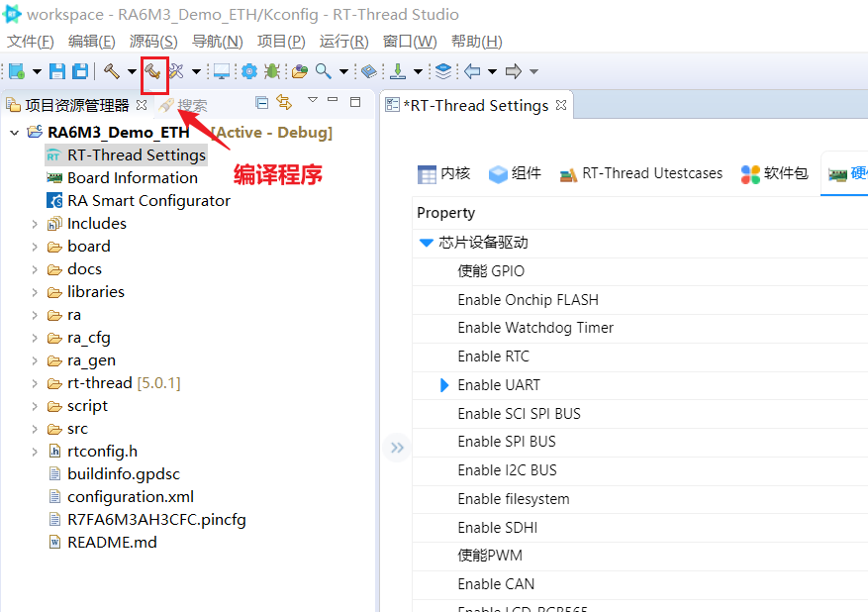Image resolution: width=868 pixels, height=612 pixels.
Task: Select the 内核 settings tab
Action: tap(444, 174)
